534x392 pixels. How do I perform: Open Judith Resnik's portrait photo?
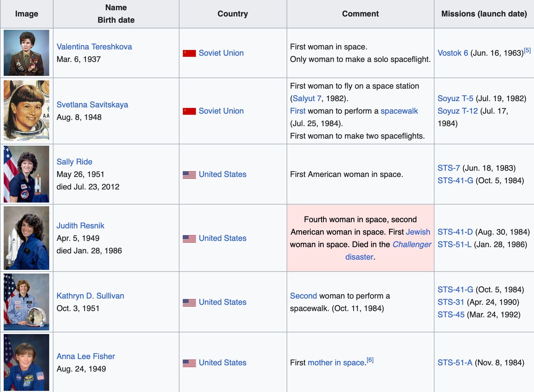click(x=26, y=238)
